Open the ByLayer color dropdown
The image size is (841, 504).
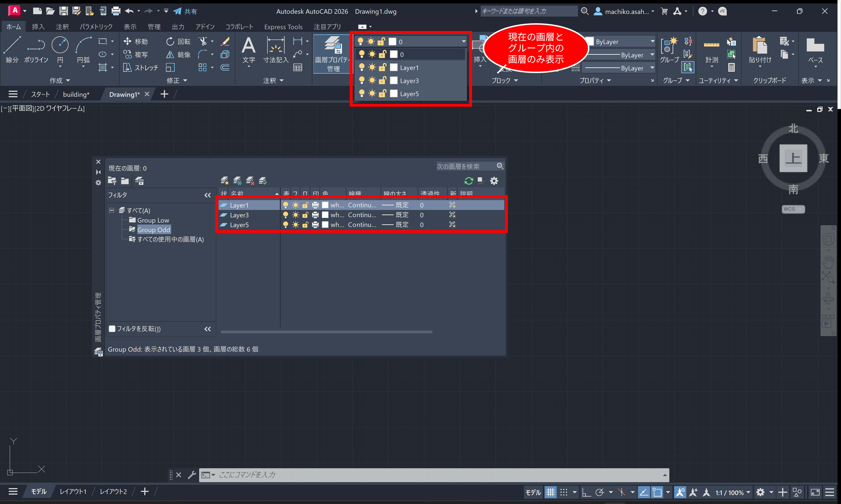coord(652,41)
